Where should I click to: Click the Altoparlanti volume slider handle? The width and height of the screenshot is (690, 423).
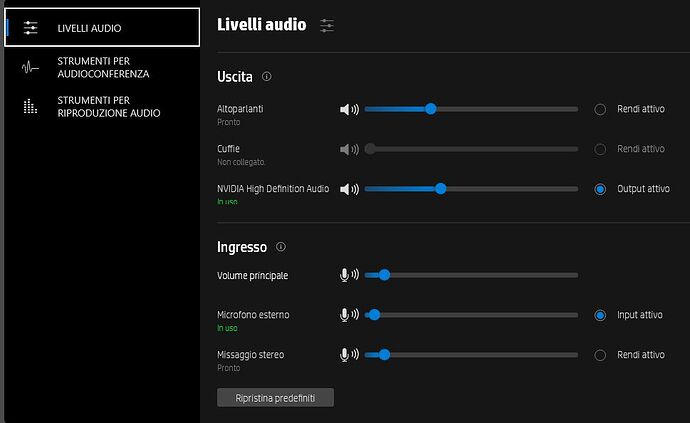[x=430, y=109]
